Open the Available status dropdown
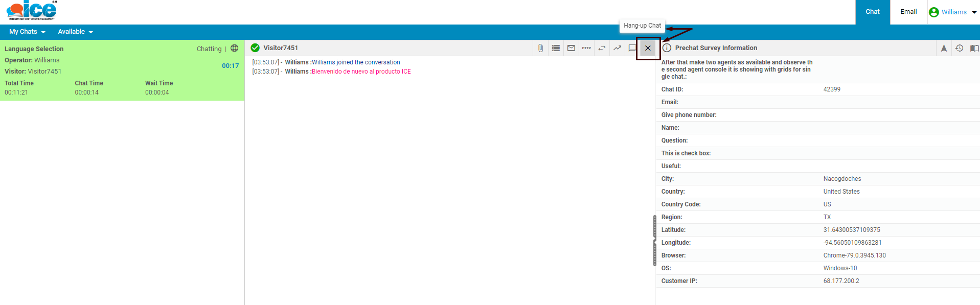 75,32
